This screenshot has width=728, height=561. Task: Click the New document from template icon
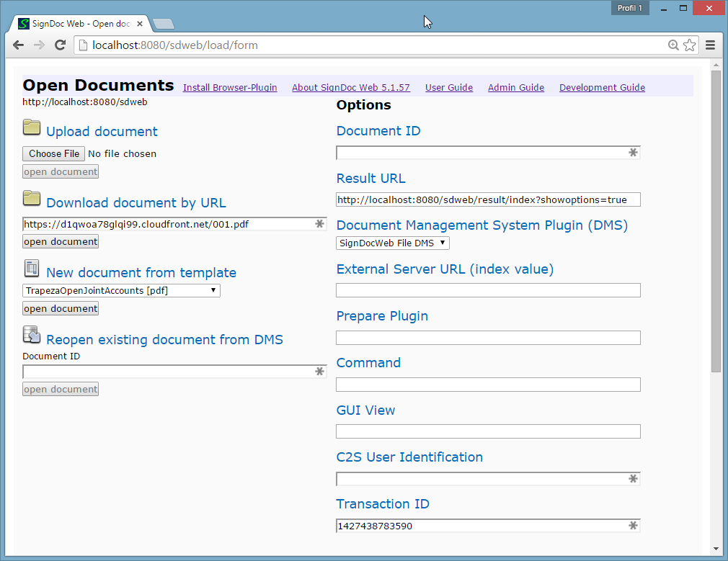click(32, 269)
